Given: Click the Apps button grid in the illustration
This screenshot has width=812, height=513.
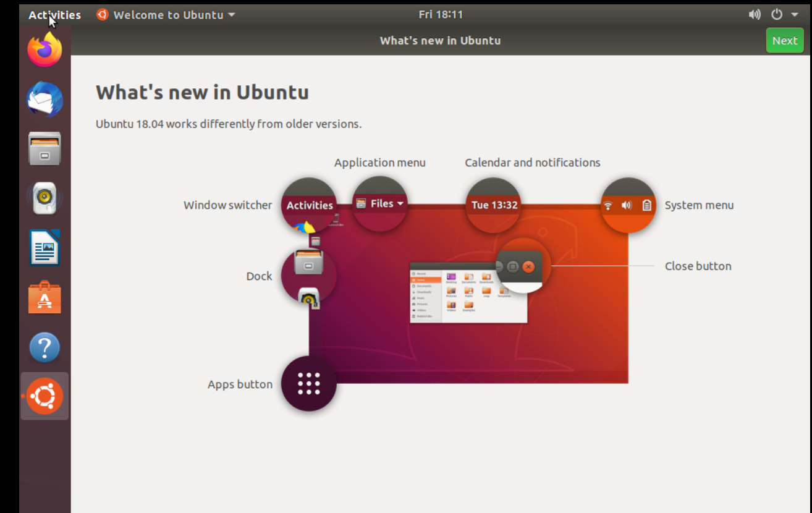Looking at the screenshot, I should pos(308,384).
